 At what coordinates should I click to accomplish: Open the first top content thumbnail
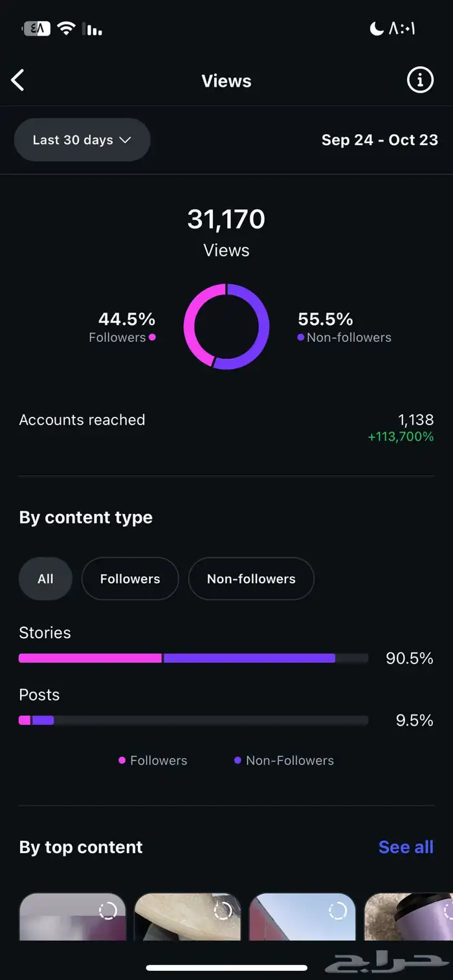[x=72, y=917]
